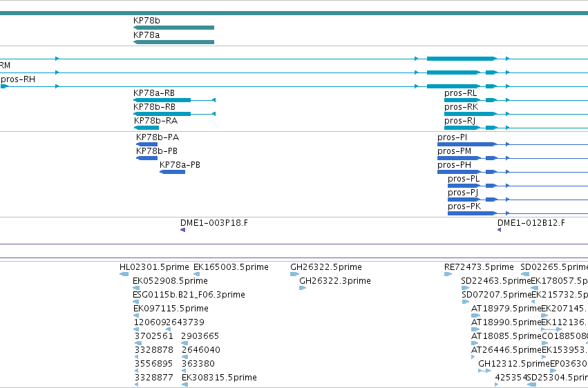Click the AT26446.5prime EST arrow
Viewport: 588px width, 388px height.
(x=473, y=358)
